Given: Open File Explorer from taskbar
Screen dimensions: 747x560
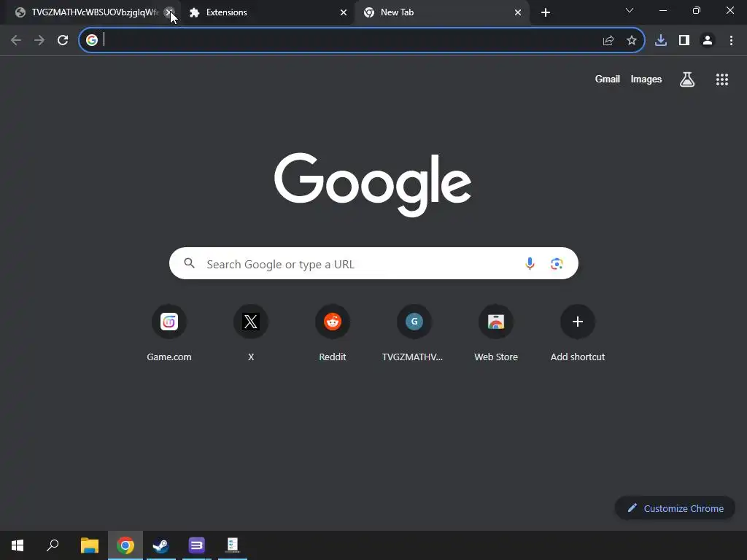Looking at the screenshot, I should pos(90,545).
